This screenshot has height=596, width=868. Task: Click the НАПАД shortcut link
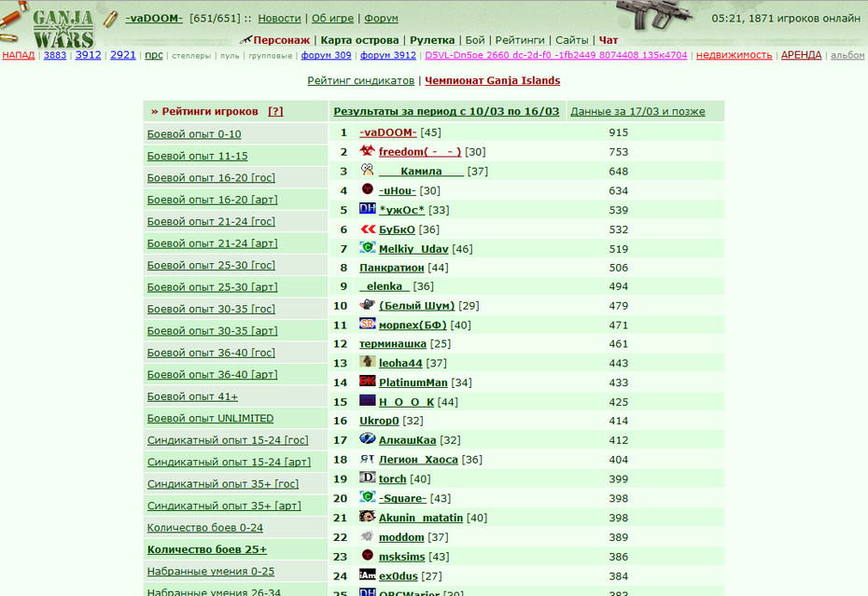[x=19, y=55]
